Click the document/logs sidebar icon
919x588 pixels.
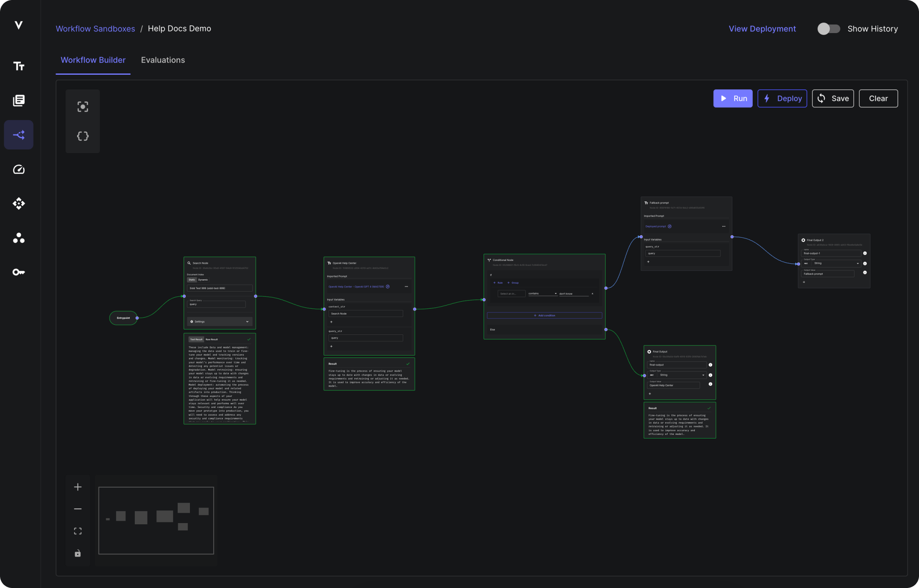point(19,100)
